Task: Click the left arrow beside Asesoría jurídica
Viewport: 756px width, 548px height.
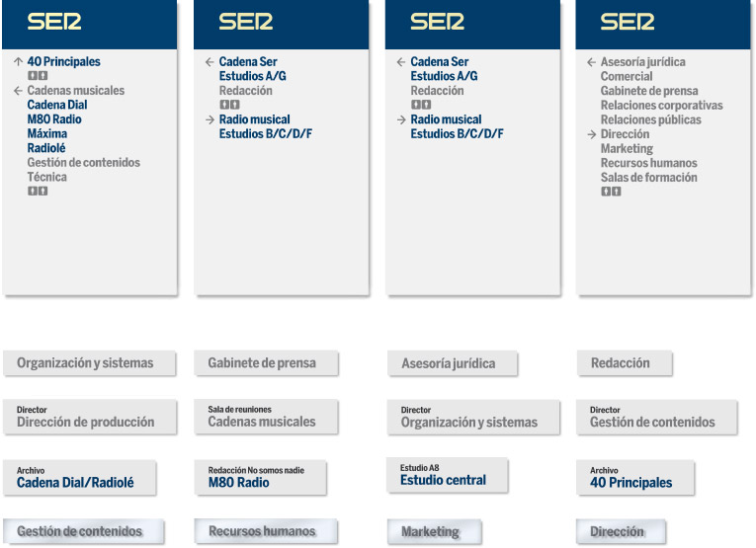Action: [592, 62]
